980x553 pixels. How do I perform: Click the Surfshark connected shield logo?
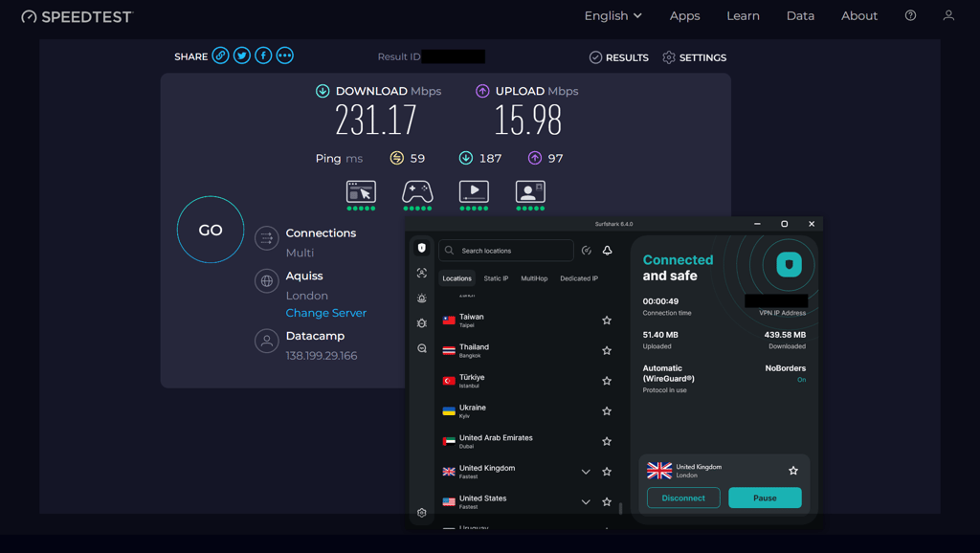(789, 264)
